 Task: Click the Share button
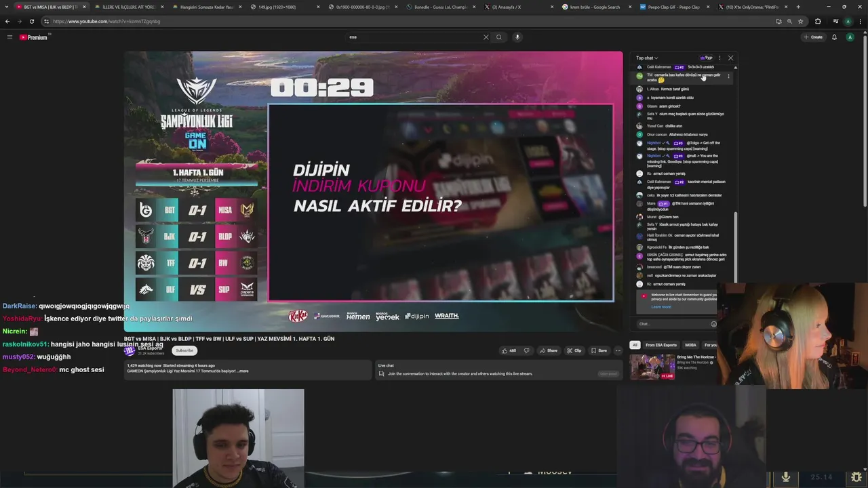click(x=548, y=350)
